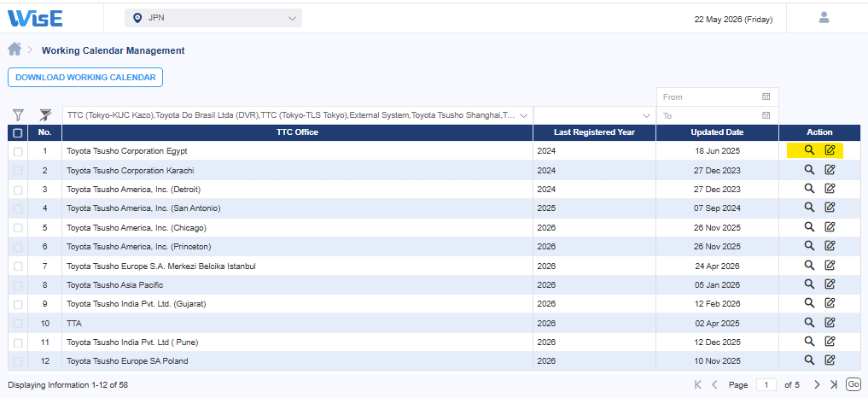The width and height of the screenshot is (868, 398).
Task: Click the To date field
Action: [x=718, y=115]
